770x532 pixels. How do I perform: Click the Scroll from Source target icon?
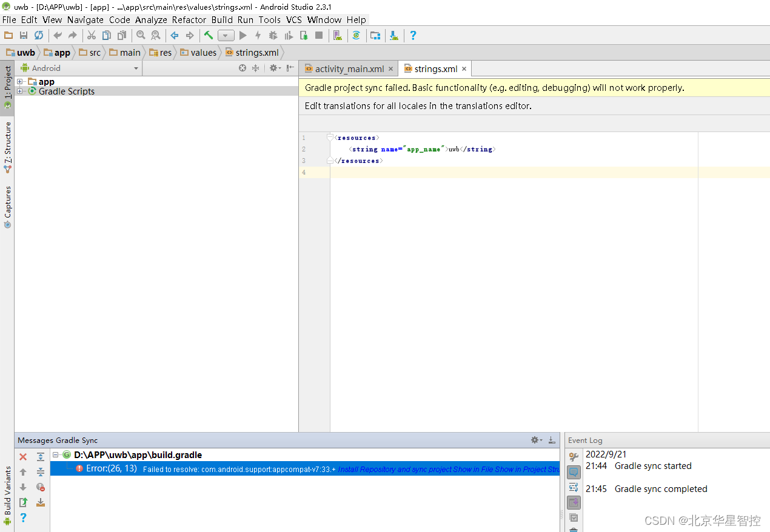tap(243, 68)
